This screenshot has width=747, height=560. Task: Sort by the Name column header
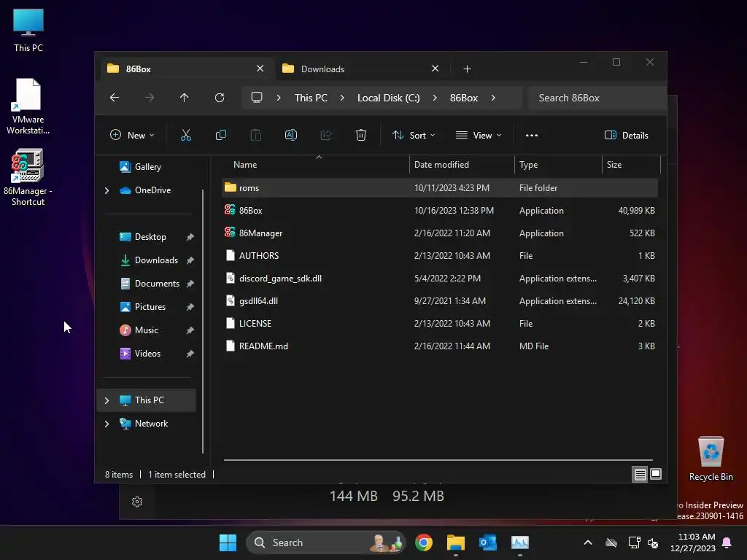[x=315, y=165]
